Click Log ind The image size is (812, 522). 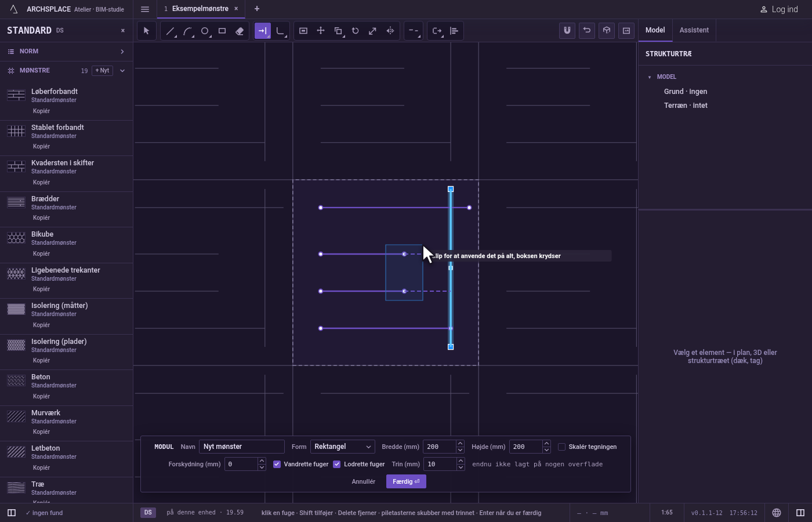pos(779,9)
